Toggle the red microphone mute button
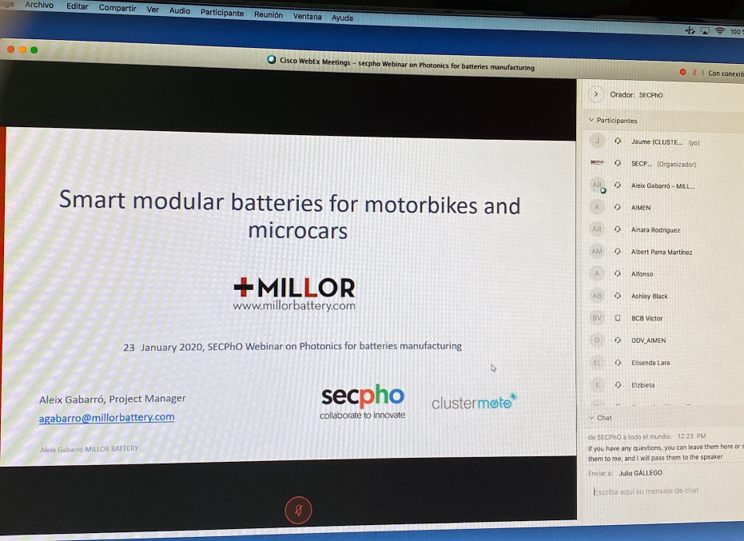The image size is (744, 541). point(298,510)
